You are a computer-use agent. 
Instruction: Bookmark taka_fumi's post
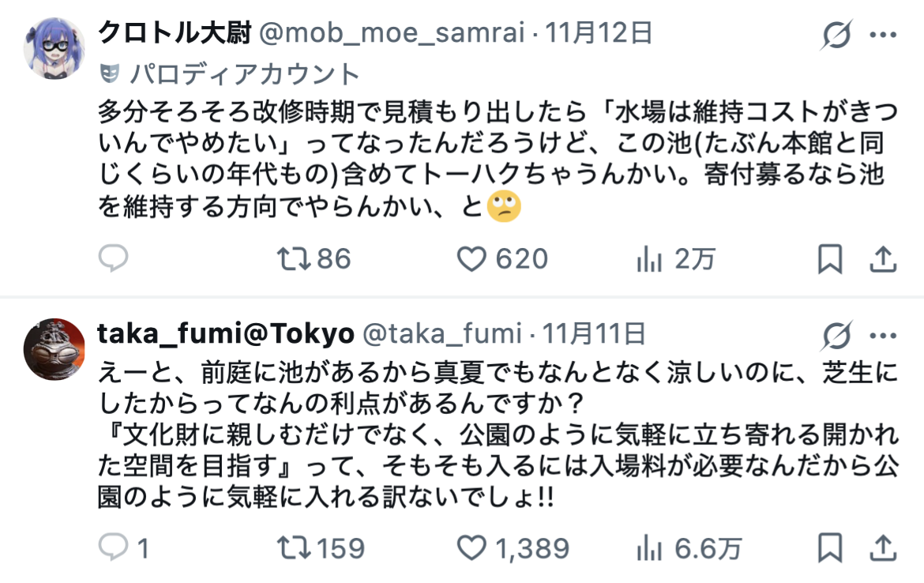tap(830, 547)
